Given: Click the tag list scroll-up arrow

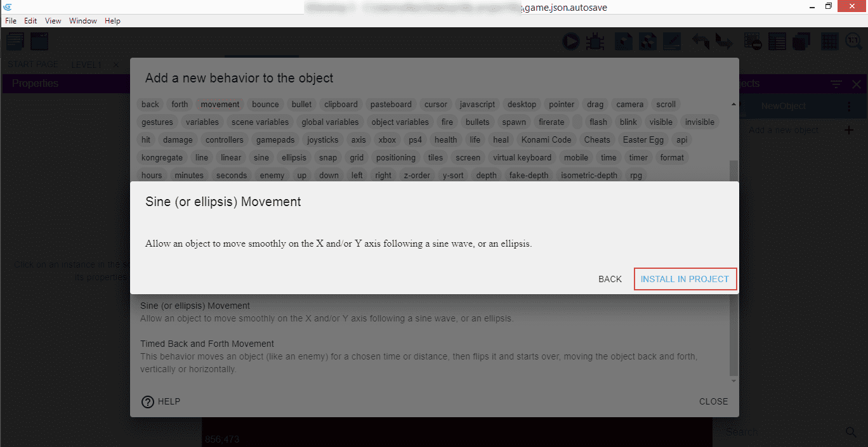Looking at the screenshot, I should pos(734,104).
